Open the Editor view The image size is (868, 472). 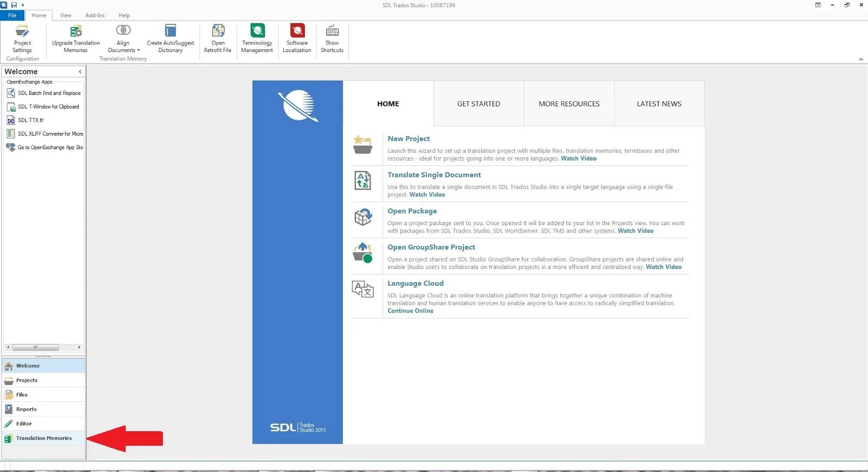[x=43, y=424]
